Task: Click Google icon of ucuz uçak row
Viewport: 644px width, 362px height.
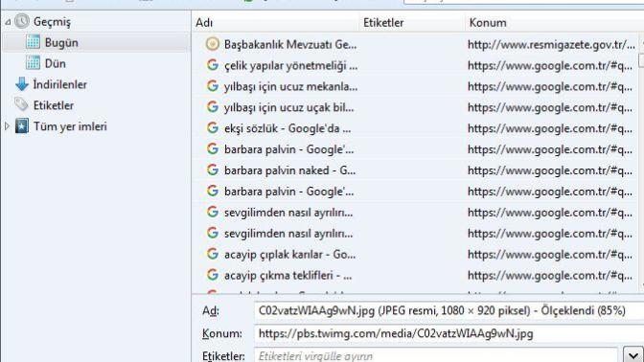Action: [213, 106]
